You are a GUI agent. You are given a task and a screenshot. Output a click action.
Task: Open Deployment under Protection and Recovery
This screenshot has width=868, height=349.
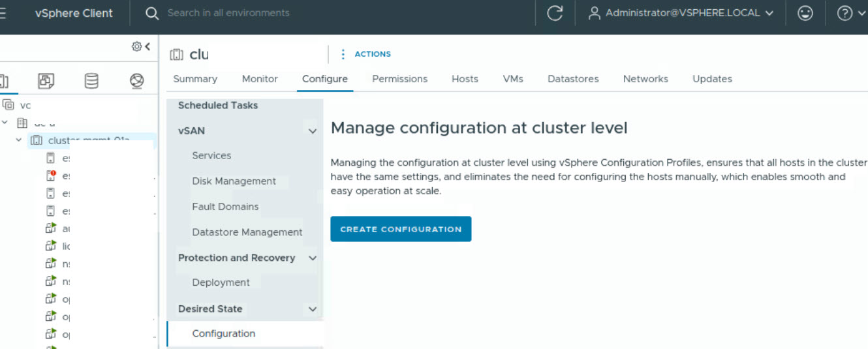(221, 282)
